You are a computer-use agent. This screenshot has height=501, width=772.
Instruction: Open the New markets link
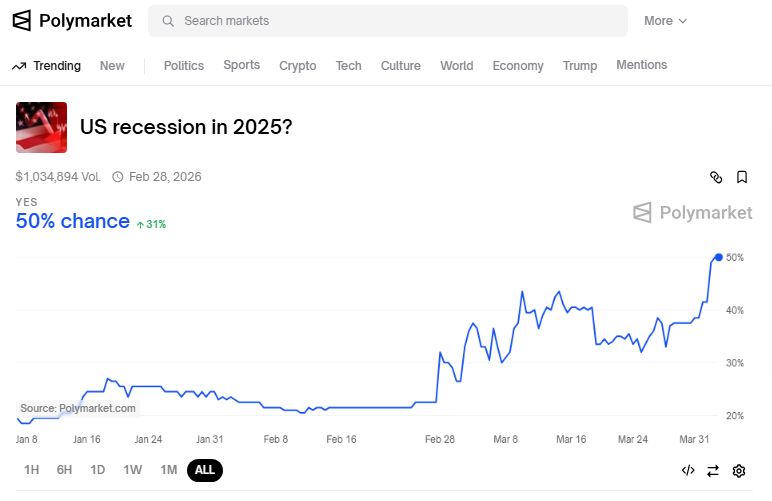coord(112,66)
